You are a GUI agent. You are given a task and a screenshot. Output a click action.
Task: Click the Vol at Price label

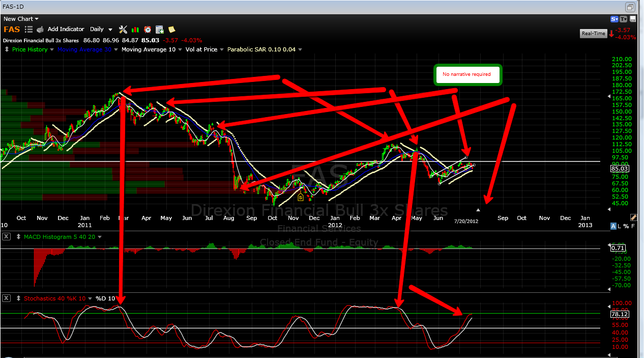coord(202,49)
